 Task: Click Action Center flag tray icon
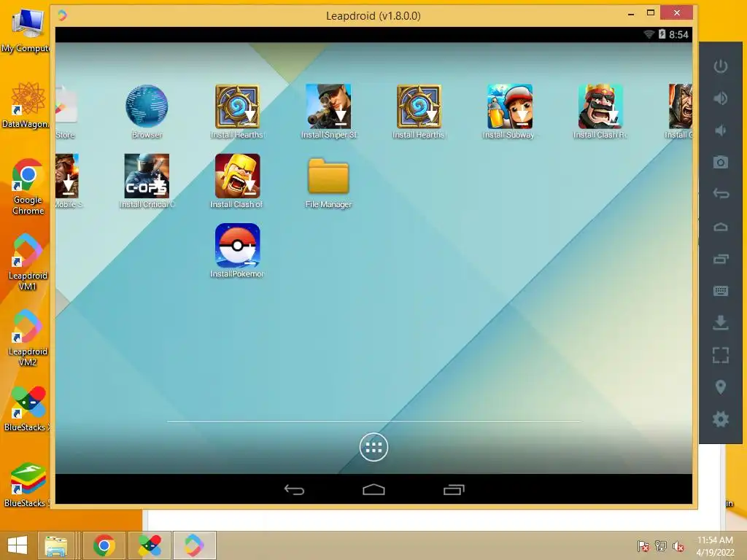(x=643, y=546)
